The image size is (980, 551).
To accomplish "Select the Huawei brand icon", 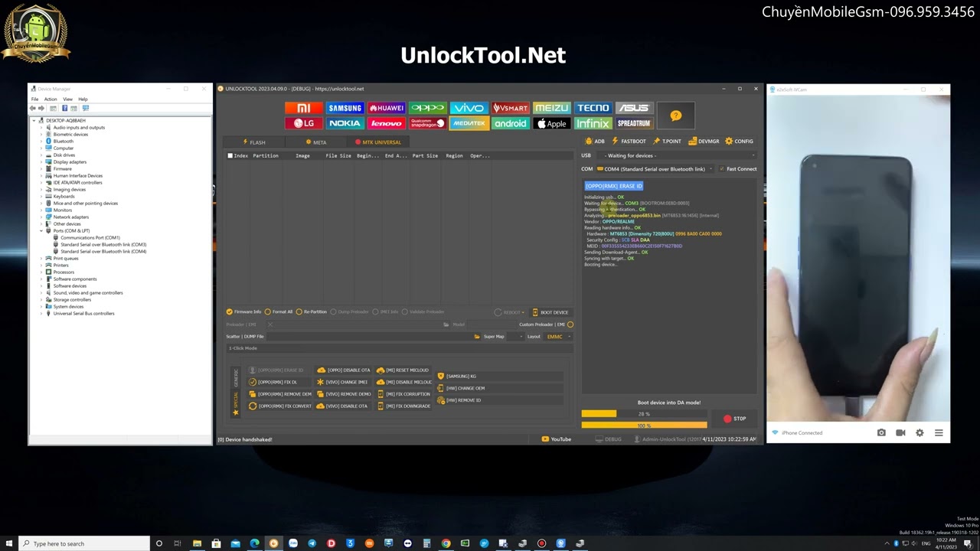I will (x=386, y=108).
